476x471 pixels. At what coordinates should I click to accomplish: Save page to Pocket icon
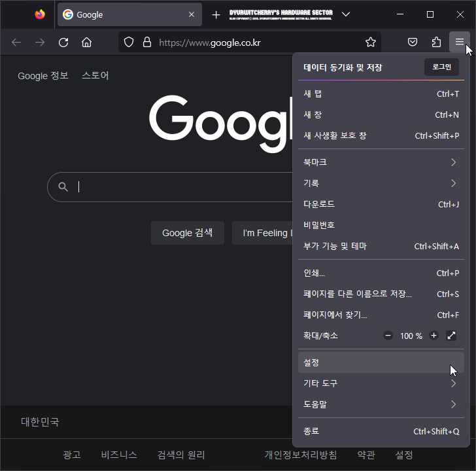coord(412,43)
